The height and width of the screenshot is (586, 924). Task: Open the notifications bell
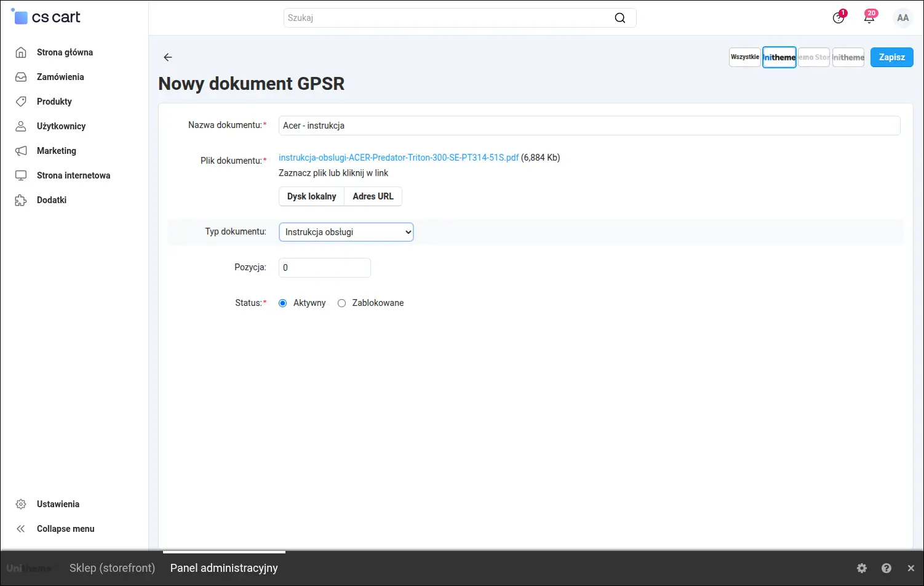click(869, 17)
